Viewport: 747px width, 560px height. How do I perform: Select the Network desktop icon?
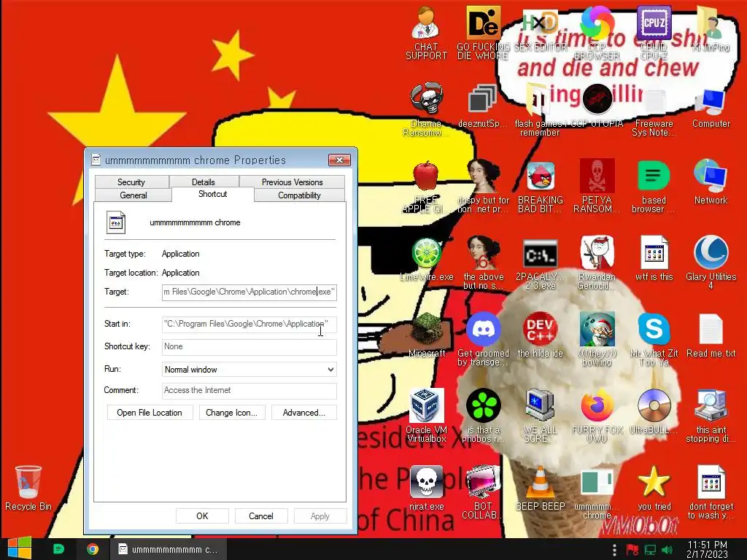tap(711, 183)
